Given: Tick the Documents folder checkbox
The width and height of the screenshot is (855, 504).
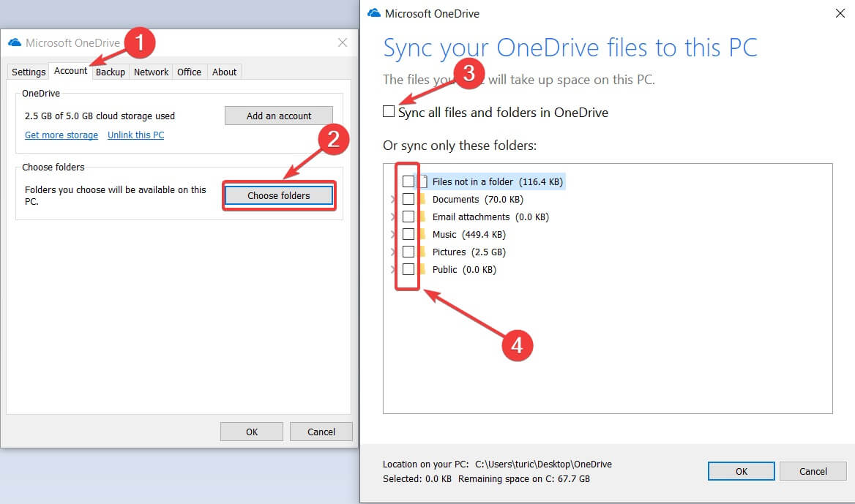Looking at the screenshot, I should 408,199.
